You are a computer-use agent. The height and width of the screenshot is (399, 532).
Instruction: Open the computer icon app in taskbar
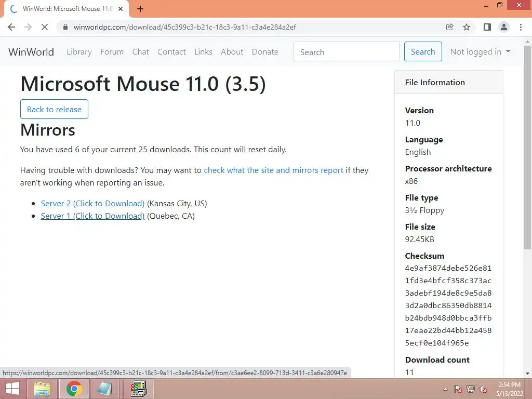click(138, 389)
